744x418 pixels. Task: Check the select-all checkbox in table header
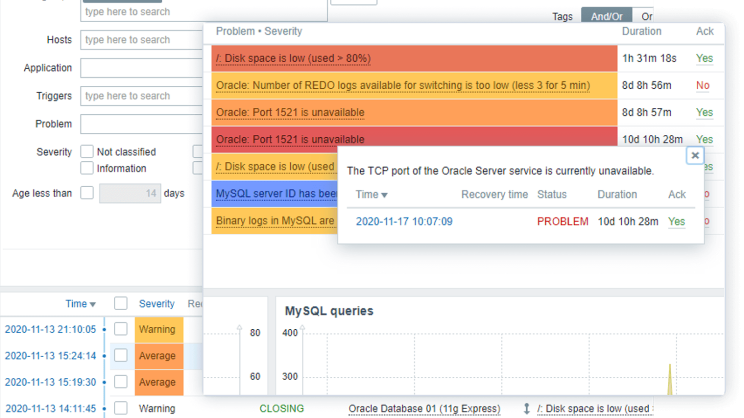(x=121, y=303)
